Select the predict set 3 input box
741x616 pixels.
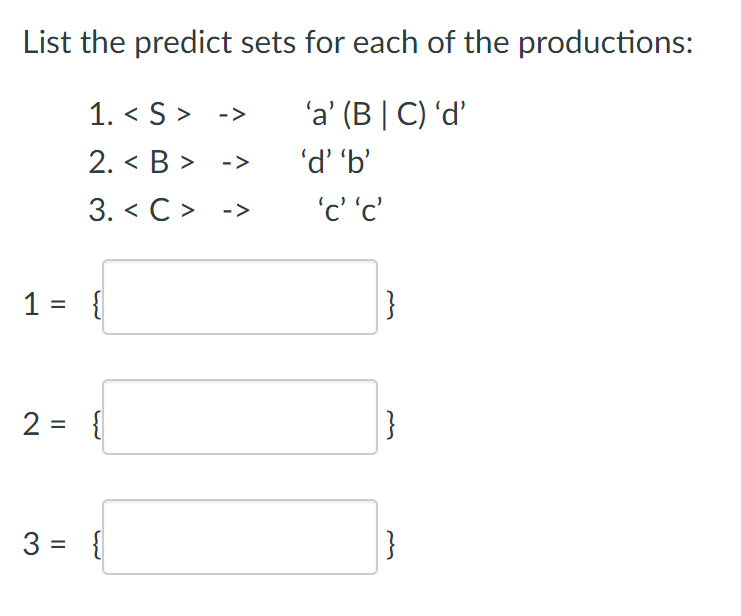[x=240, y=537]
